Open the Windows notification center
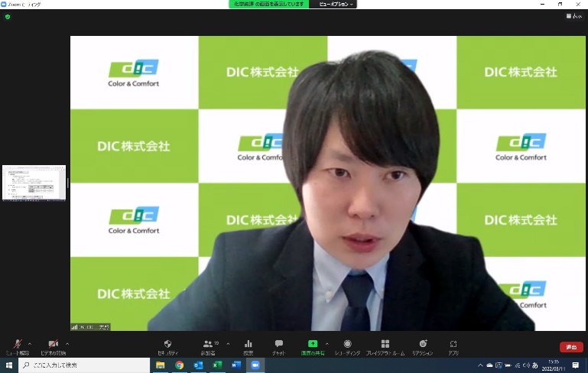The width and height of the screenshot is (588, 373). coord(576,365)
